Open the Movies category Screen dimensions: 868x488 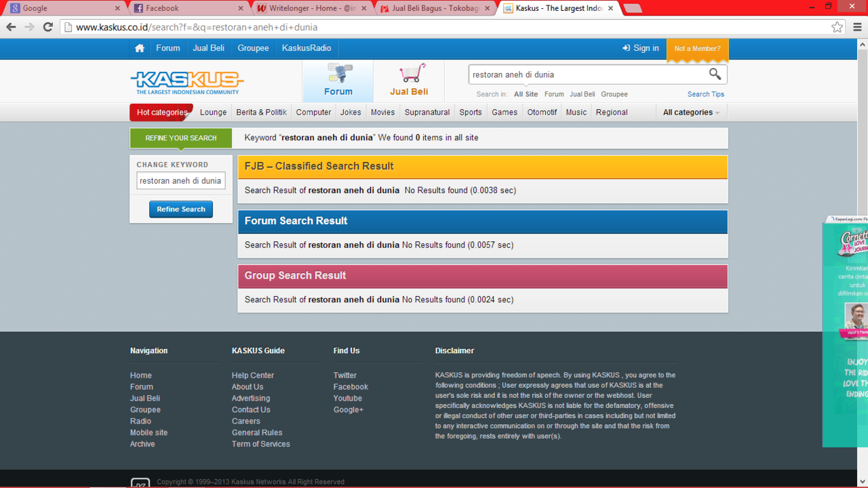(x=382, y=113)
